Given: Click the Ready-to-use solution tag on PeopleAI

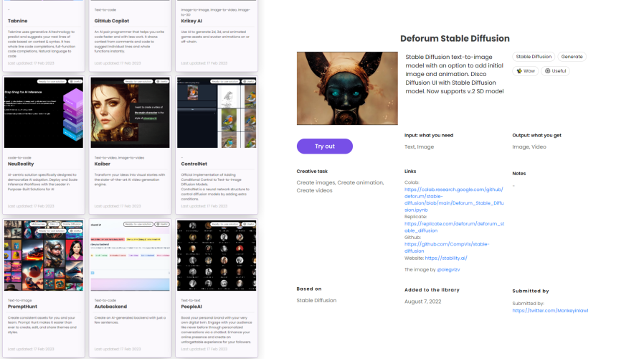Looking at the screenshot, I should tap(225, 225).
